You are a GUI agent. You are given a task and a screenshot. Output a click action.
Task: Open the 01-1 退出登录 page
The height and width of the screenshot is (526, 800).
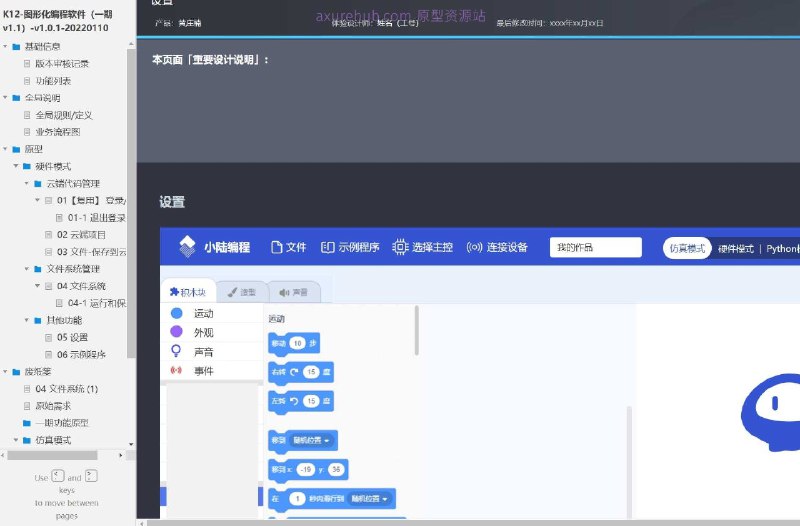(96, 217)
